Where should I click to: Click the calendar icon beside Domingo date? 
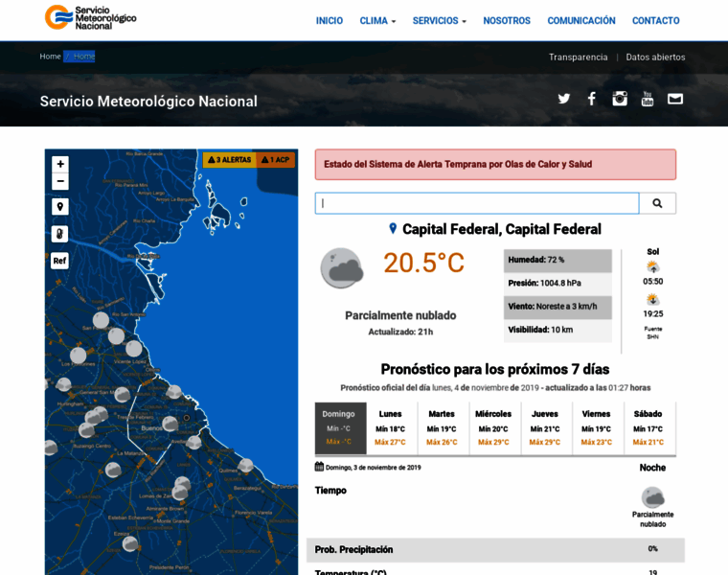click(319, 467)
